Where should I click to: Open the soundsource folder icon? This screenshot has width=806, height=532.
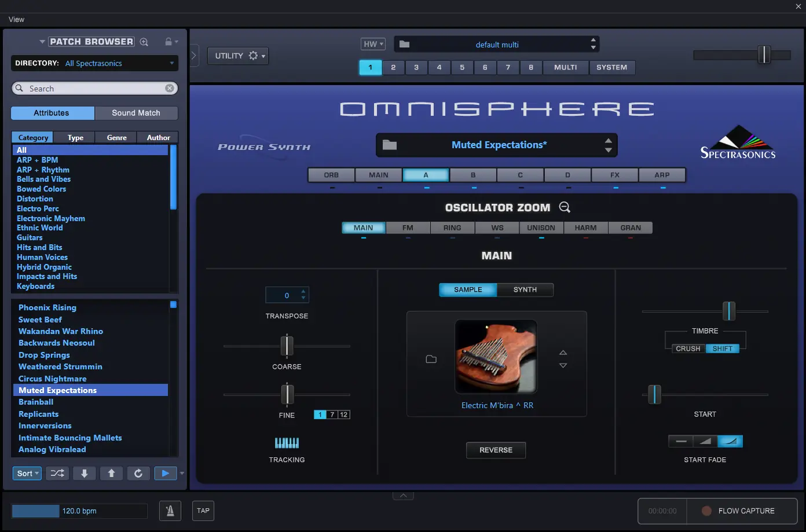[431, 359]
